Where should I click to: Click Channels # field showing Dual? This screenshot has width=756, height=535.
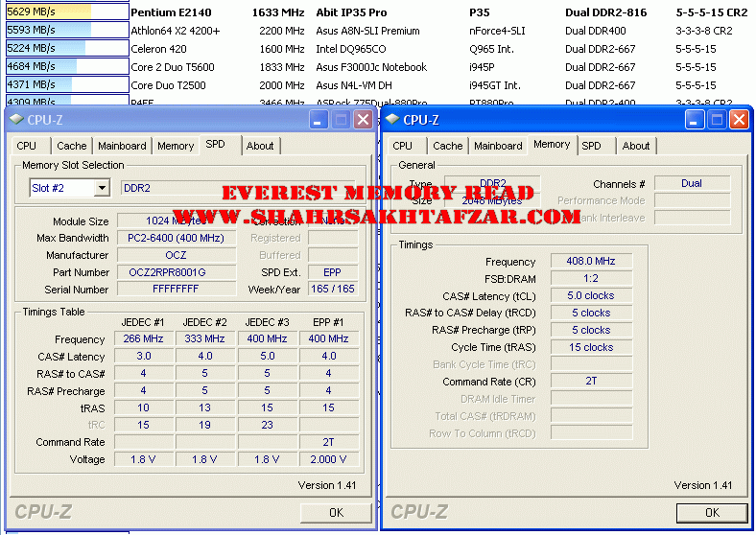click(x=692, y=184)
